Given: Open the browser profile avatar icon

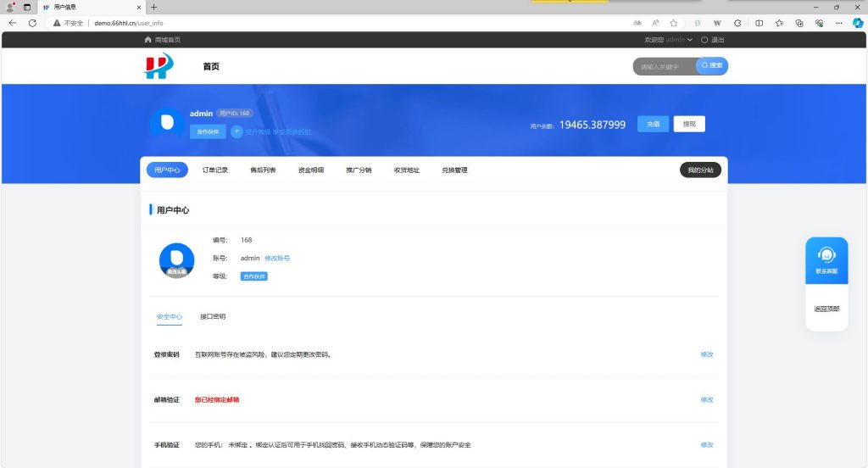Looking at the screenshot, I should [x=10, y=7].
